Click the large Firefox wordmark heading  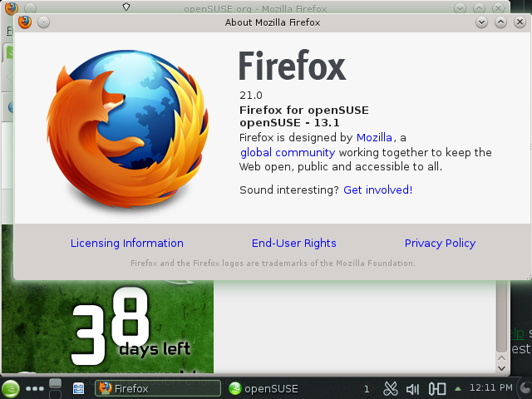coord(292,66)
